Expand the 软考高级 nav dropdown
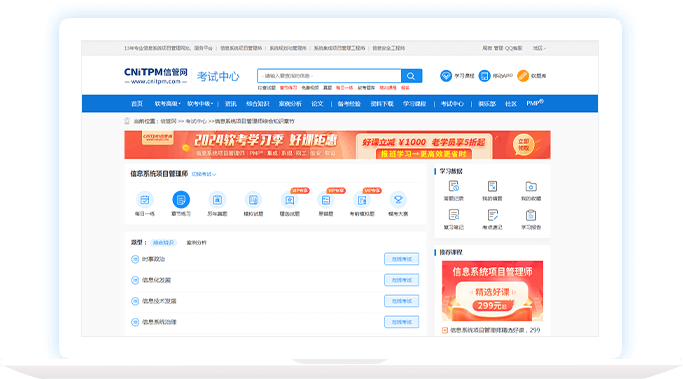 167,104
